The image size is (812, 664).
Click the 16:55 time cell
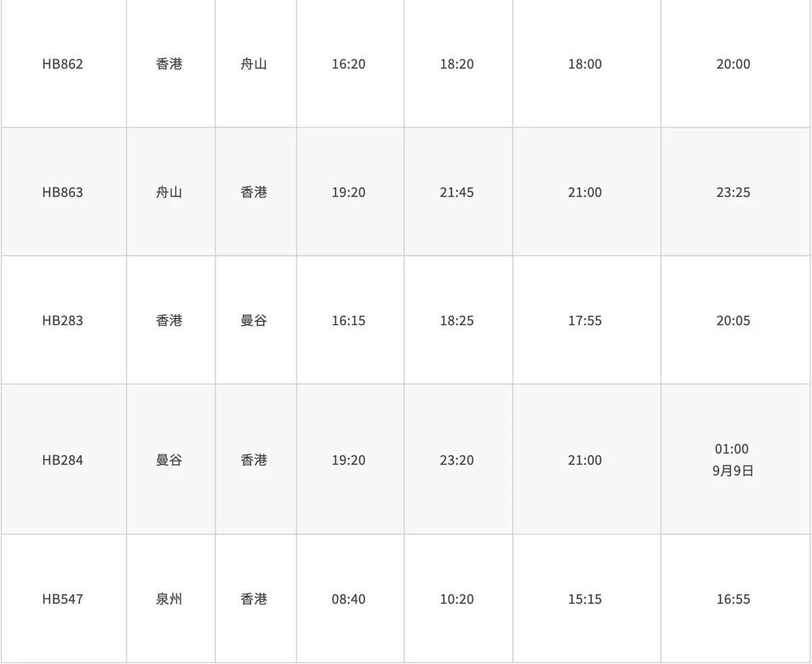pyautogui.click(x=734, y=599)
